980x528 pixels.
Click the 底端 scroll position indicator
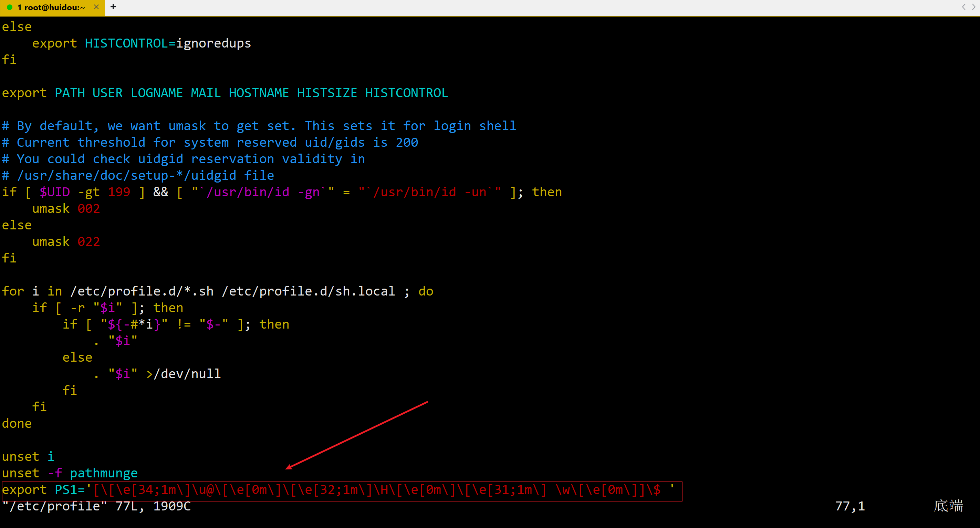(x=948, y=506)
